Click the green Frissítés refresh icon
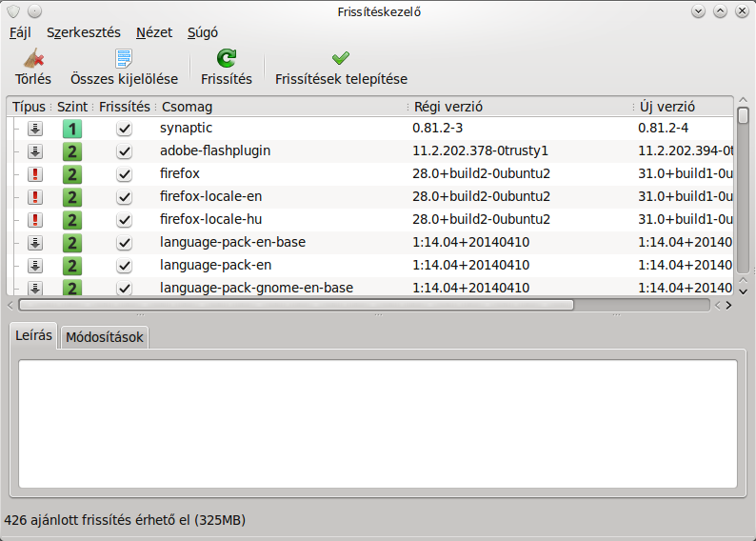 (x=226, y=58)
